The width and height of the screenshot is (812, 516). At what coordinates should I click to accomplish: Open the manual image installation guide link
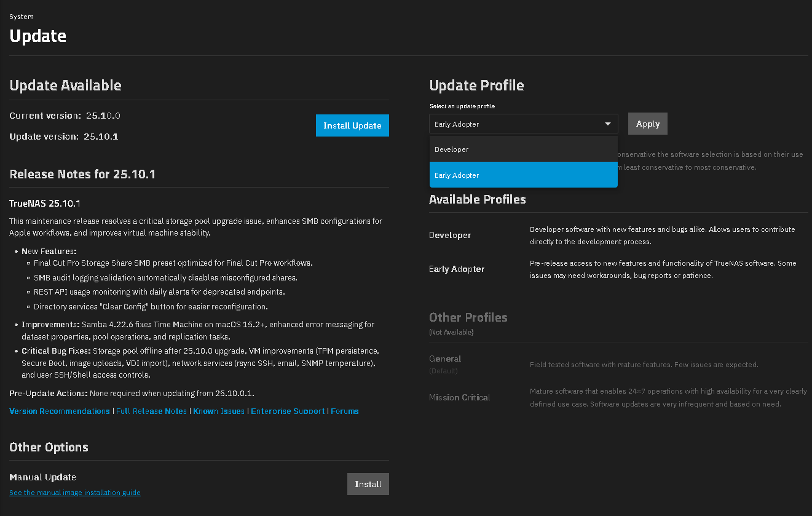click(75, 493)
